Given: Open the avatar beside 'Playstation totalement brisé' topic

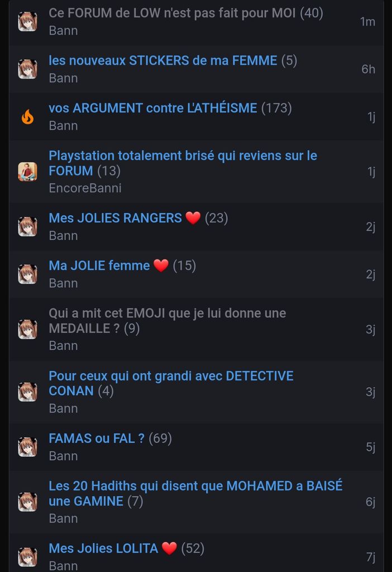Looking at the screenshot, I should pos(28,171).
